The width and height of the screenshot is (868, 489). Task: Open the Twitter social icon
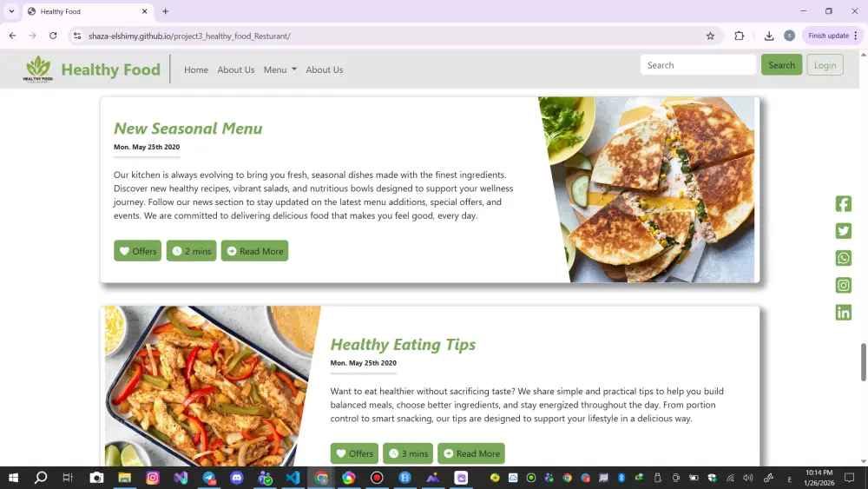(x=843, y=231)
